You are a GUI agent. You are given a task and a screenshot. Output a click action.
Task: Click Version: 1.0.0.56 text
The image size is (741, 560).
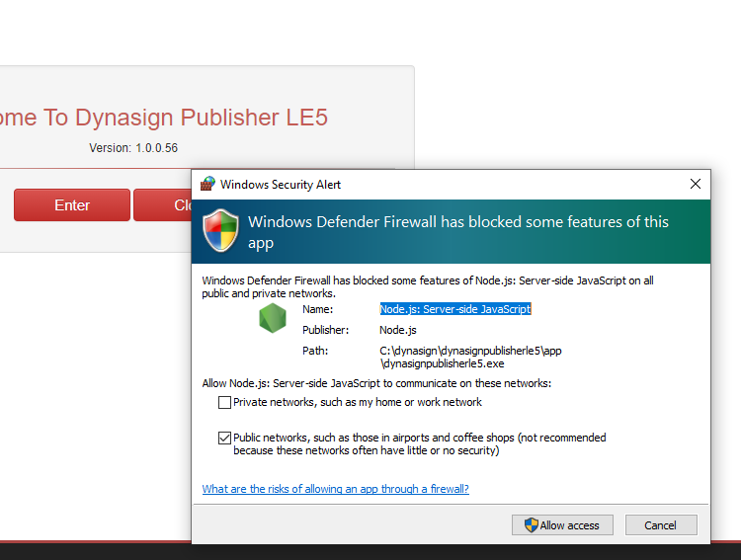click(133, 148)
